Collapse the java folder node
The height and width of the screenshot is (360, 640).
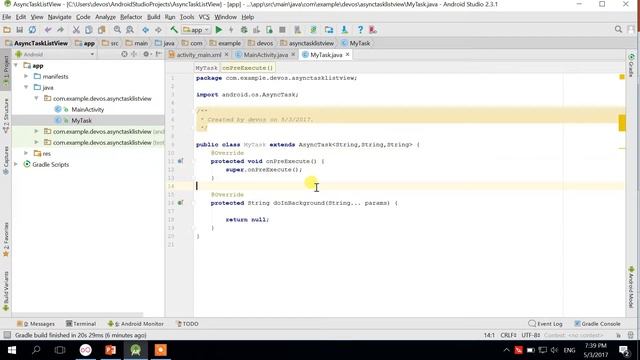pos(26,87)
